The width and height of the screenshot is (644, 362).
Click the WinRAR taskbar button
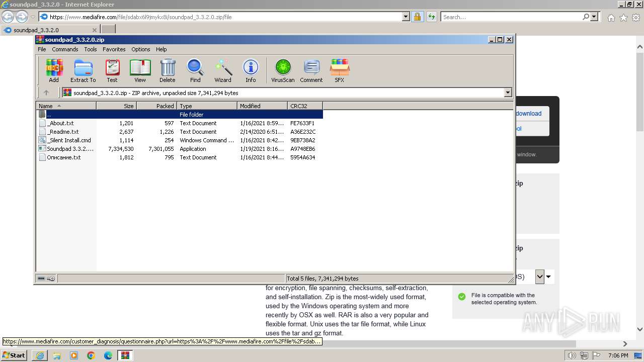125,355
